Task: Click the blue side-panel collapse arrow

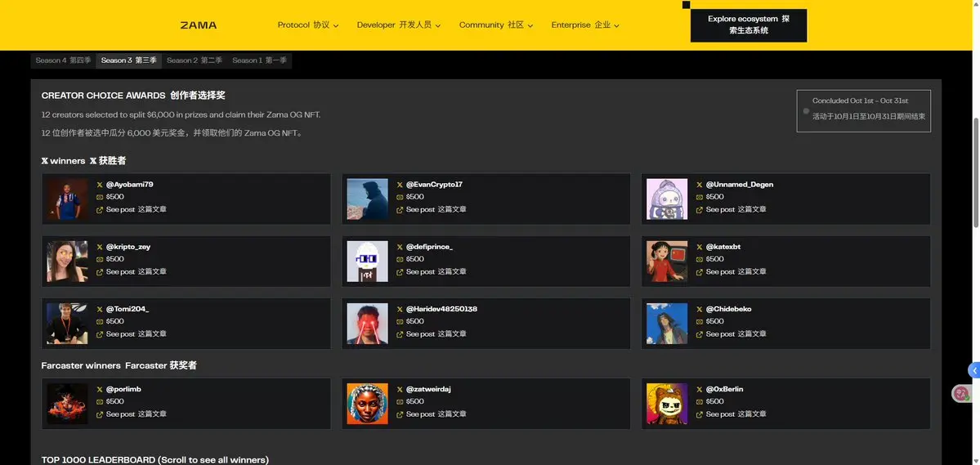Action: click(x=974, y=371)
